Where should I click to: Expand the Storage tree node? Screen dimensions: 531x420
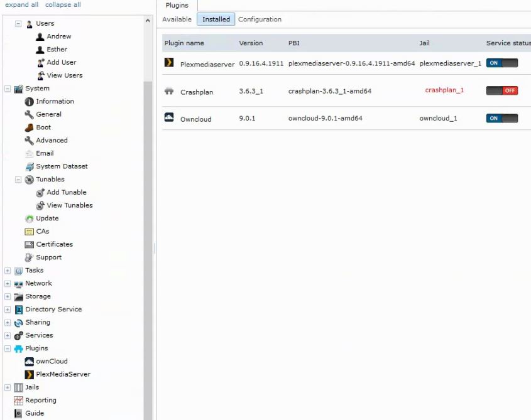[8, 296]
